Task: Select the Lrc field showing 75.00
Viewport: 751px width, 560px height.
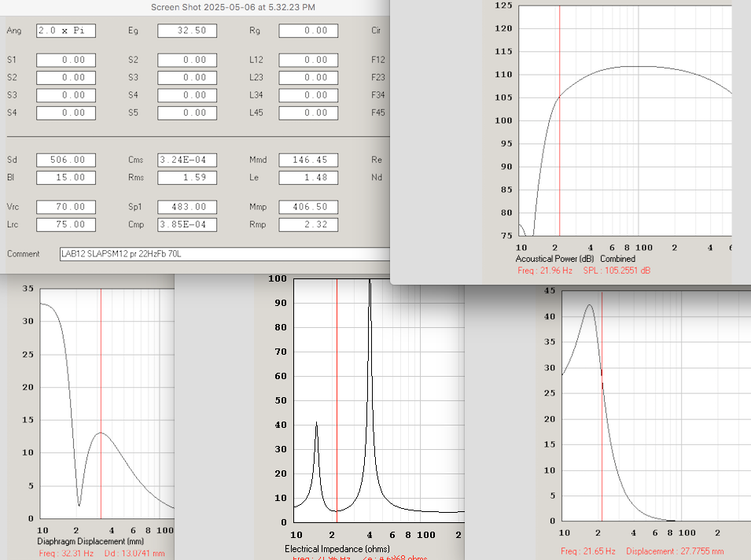Action: pos(66,225)
